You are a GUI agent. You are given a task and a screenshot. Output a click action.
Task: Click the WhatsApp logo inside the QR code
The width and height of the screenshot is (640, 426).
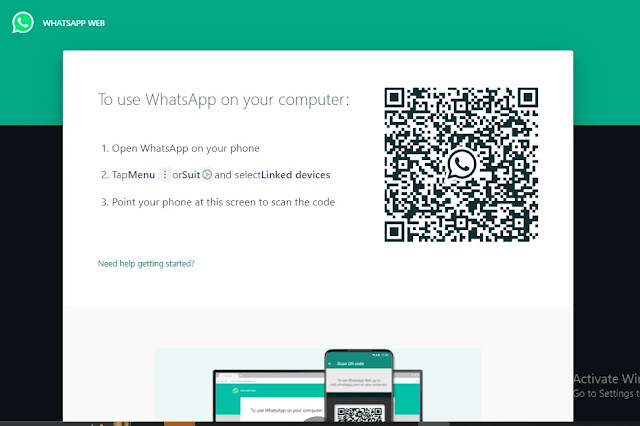tap(462, 164)
